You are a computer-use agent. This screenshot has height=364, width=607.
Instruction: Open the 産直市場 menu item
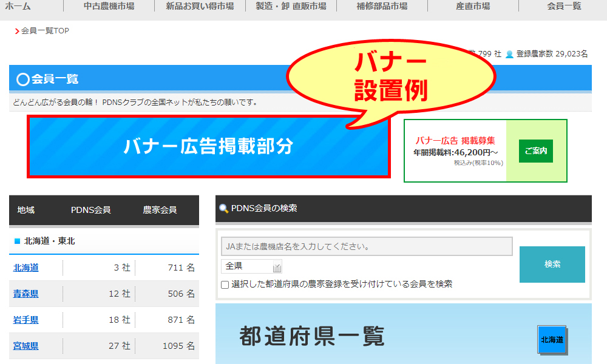pyautogui.click(x=473, y=6)
